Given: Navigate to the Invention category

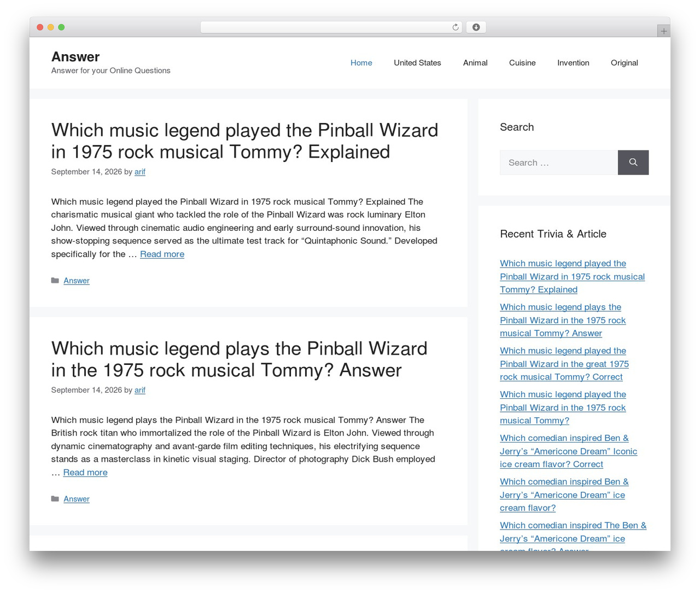Looking at the screenshot, I should click(x=573, y=63).
